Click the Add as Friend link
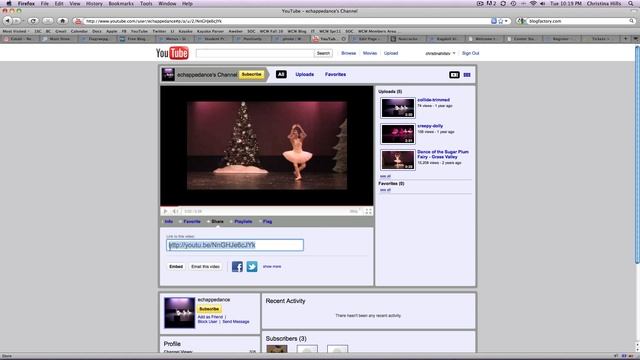The width and height of the screenshot is (640, 360). pos(210,317)
